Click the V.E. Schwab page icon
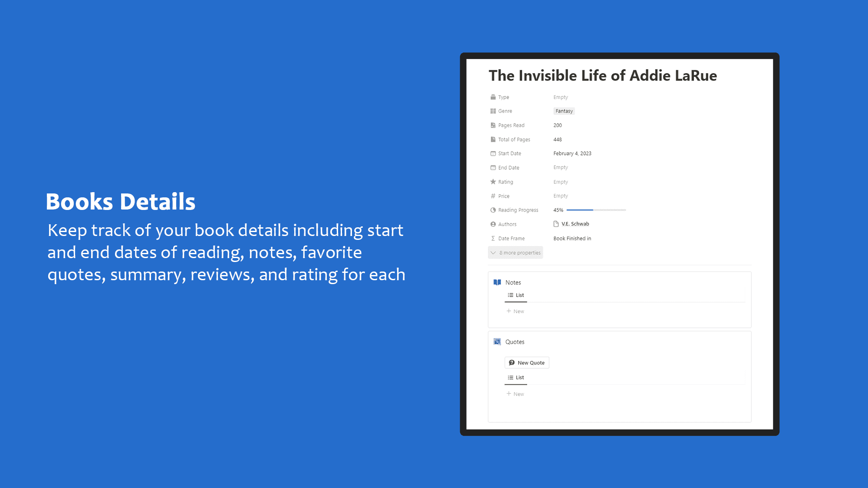Viewport: 868px width, 488px height. [x=556, y=224]
